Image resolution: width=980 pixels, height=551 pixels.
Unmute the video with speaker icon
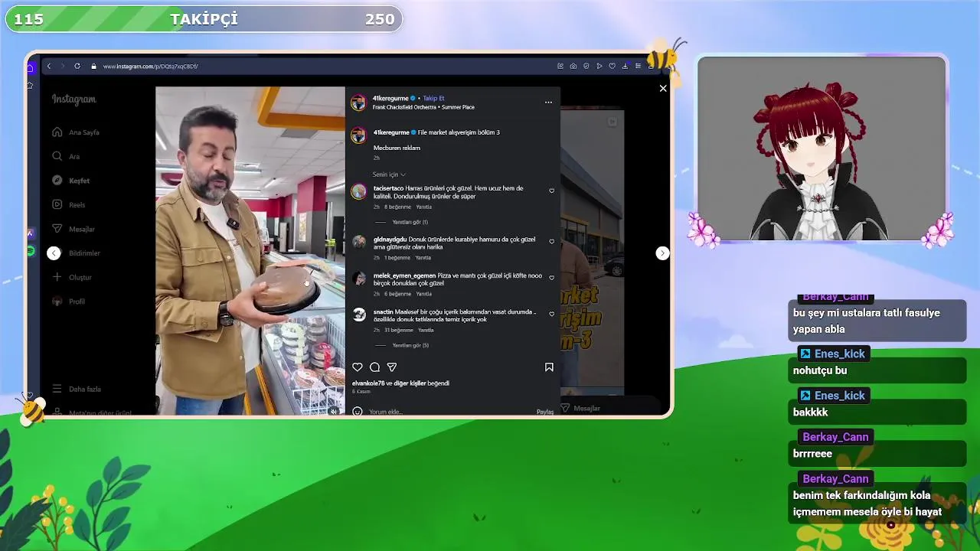(334, 411)
